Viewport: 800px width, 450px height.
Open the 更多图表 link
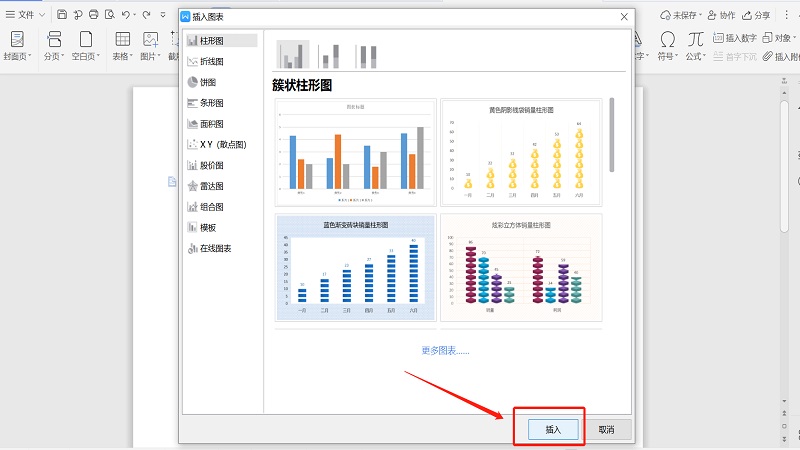pos(444,351)
